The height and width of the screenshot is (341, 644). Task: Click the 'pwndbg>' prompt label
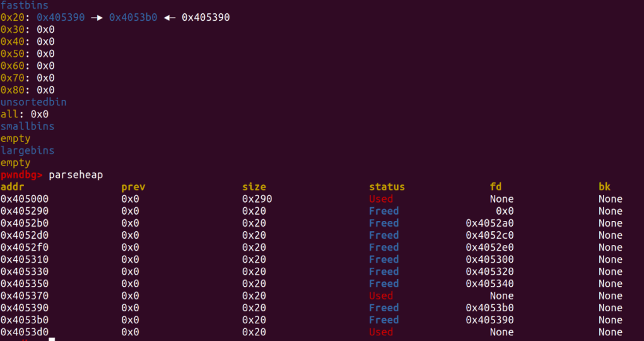pyautogui.click(x=21, y=175)
